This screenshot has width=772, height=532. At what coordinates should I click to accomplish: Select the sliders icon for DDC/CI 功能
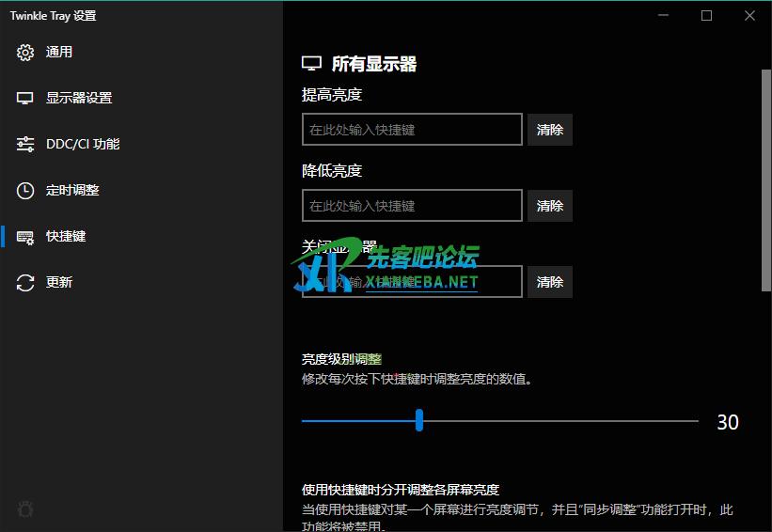[25, 145]
